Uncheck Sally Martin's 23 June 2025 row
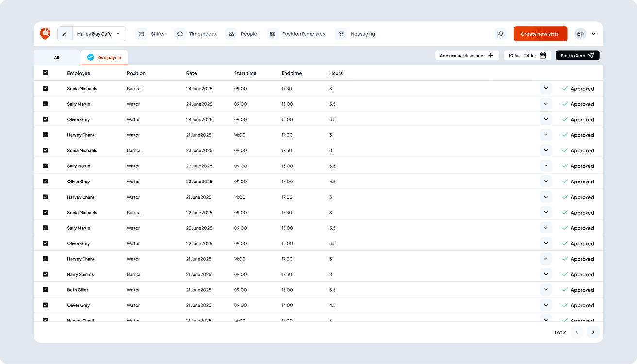637x364 pixels. pyautogui.click(x=45, y=166)
